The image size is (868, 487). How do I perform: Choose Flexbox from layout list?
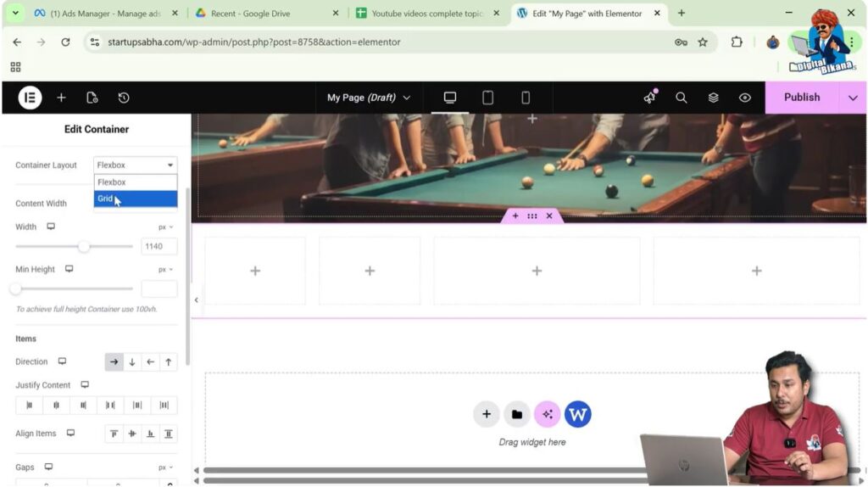pos(135,182)
